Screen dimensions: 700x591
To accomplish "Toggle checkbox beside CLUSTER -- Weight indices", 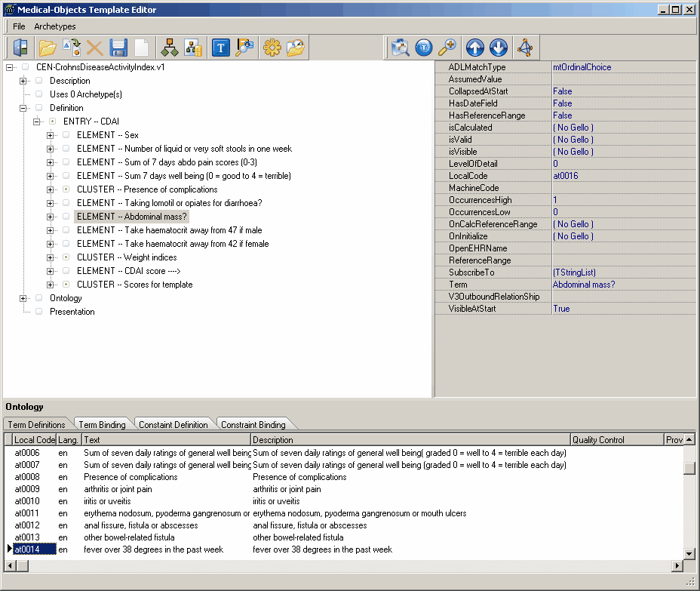I will click(x=66, y=257).
